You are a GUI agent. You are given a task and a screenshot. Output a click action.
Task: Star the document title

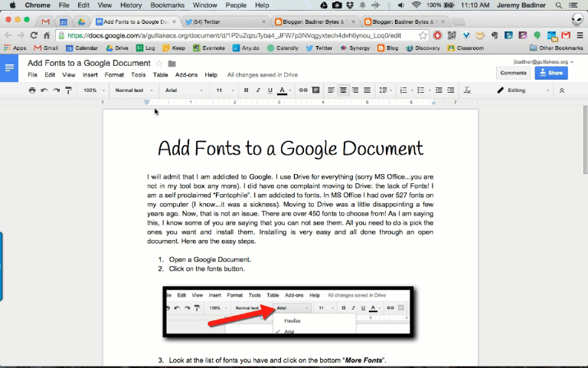(x=159, y=64)
